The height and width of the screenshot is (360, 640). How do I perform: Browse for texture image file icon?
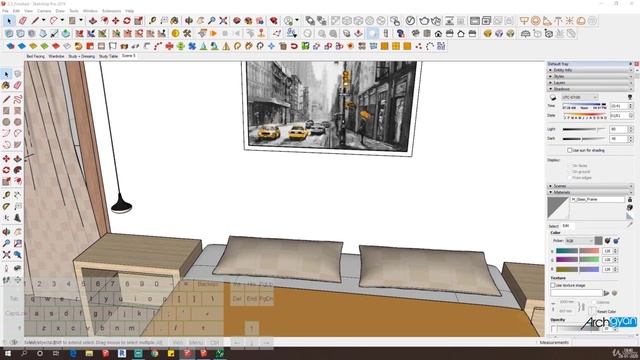pyautogui.click(x=607, y=293)
